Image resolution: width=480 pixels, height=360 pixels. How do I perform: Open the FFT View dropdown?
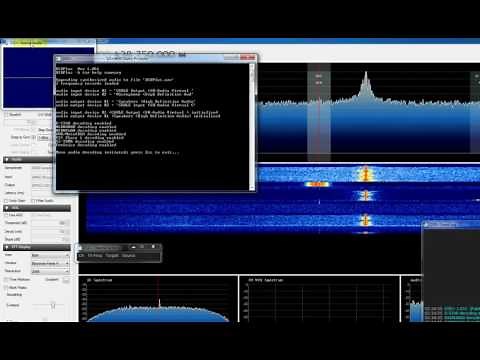coord(51,255)
